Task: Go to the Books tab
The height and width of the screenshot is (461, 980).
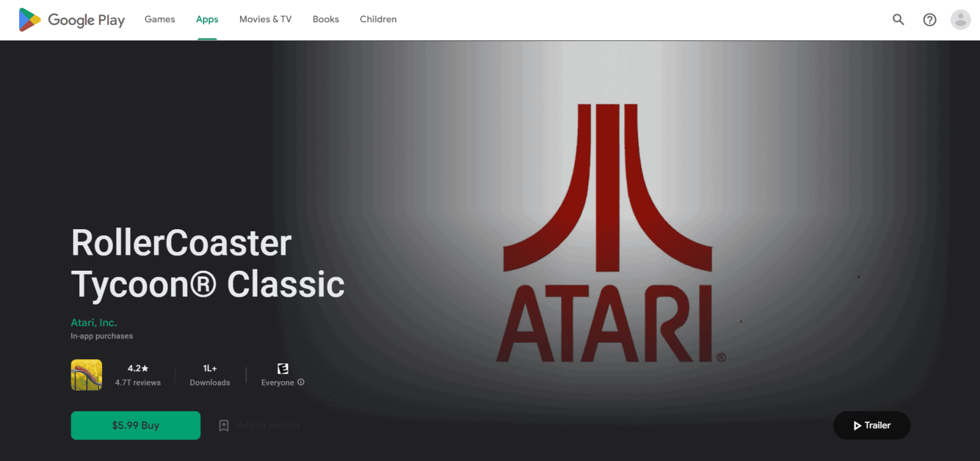Action: [325, 19]
